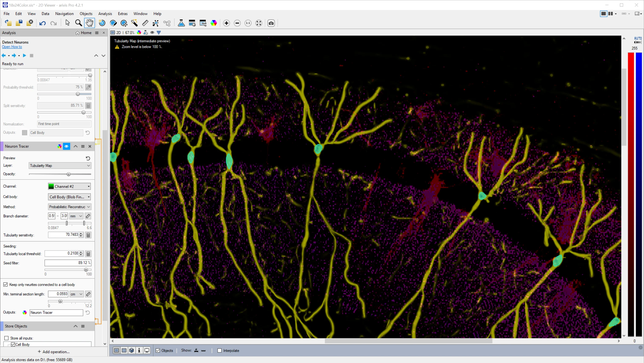Open the Extras menu
The height and width of the screenshot is (363, 644).
122,14
